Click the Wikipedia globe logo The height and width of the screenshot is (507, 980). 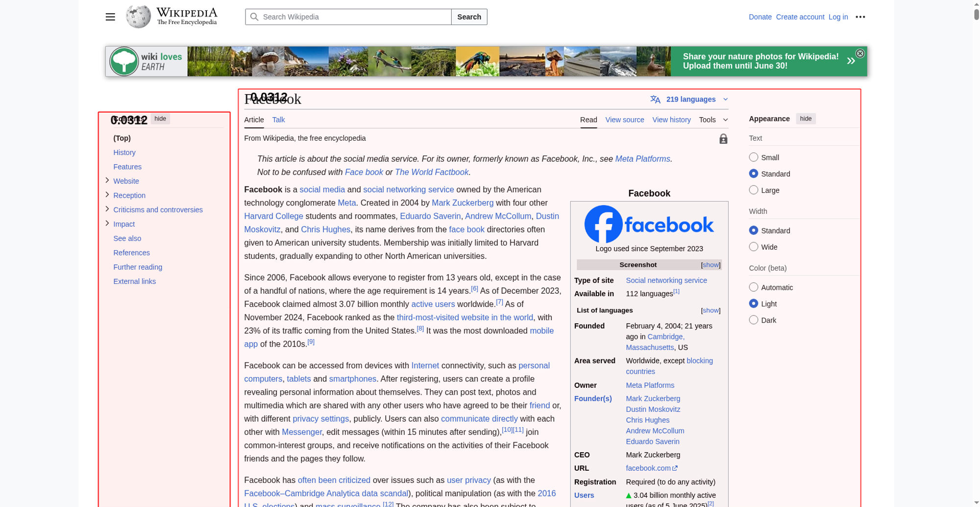tap(138, 17)
